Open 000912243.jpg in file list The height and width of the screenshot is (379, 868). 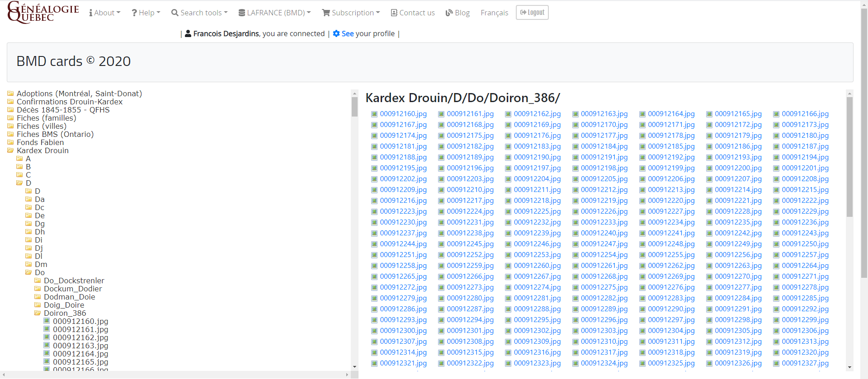pos(805,233)
